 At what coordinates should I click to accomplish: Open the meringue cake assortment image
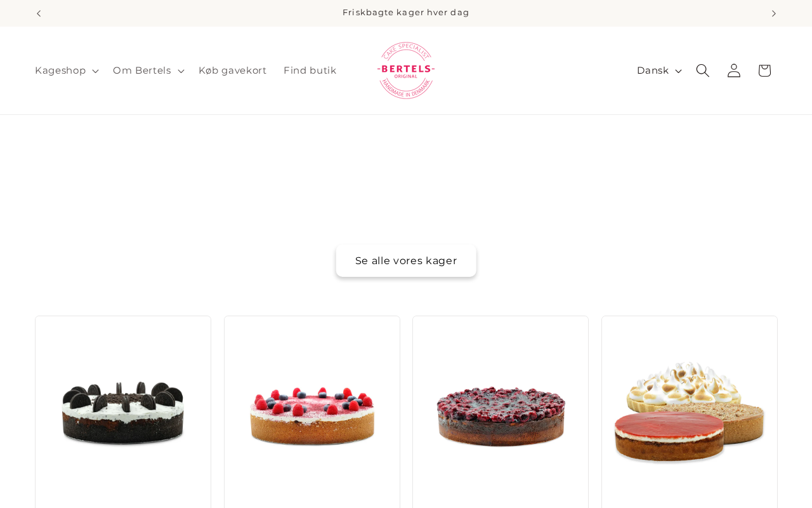pyautogui.click(x=690, y=413)
